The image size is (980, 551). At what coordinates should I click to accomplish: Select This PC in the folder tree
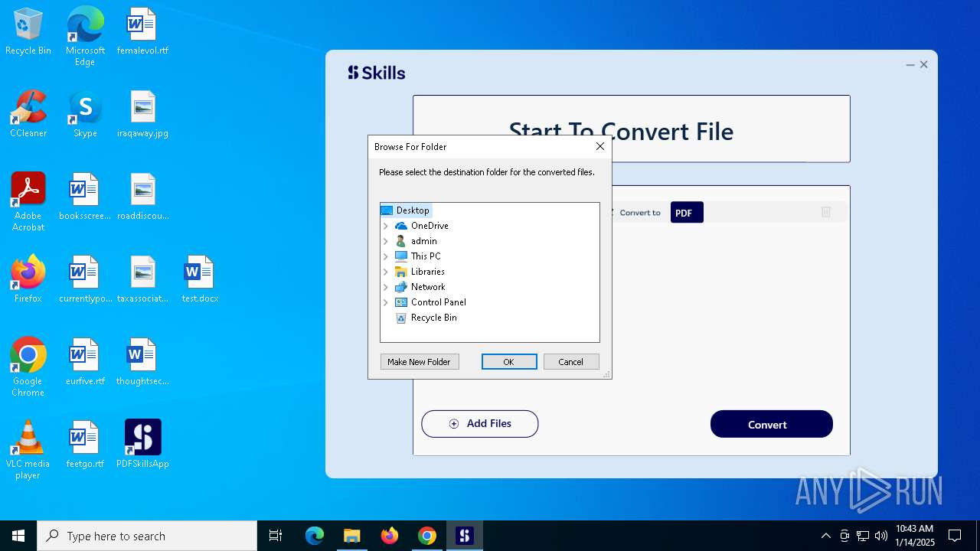click(418, 256)
